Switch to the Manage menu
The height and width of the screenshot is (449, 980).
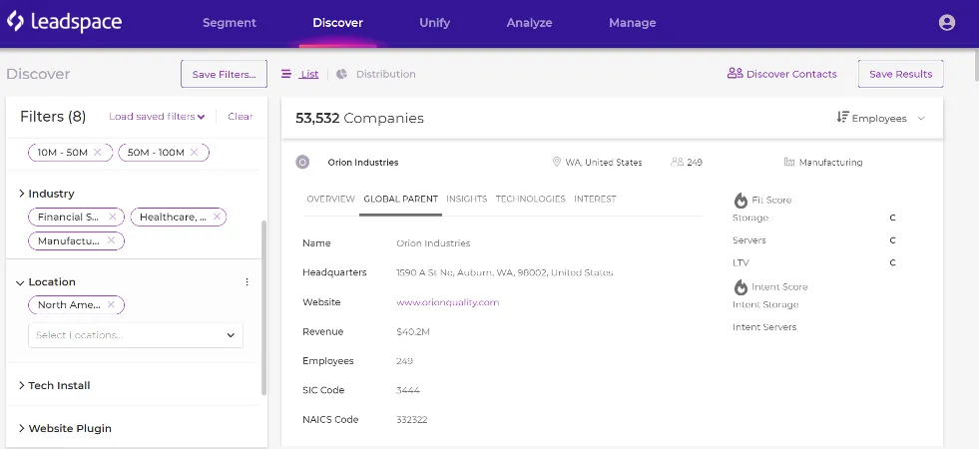pos(633,23)
